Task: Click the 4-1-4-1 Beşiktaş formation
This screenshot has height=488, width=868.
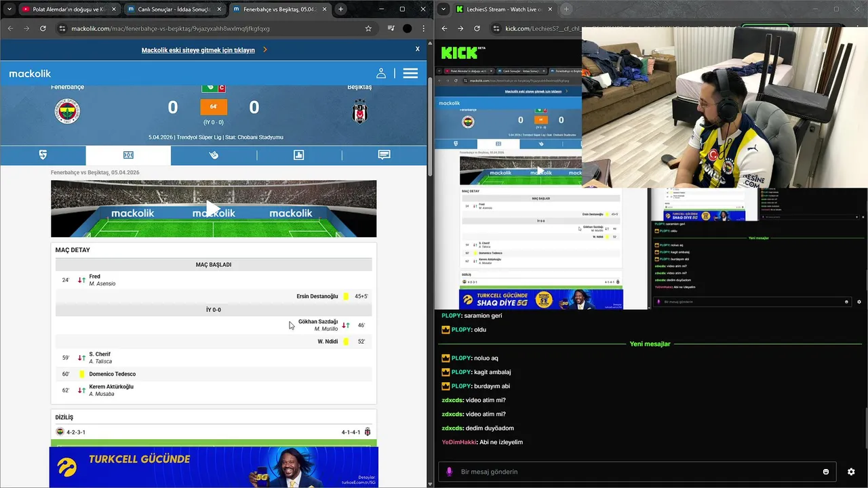Action: tap(351, 432)
